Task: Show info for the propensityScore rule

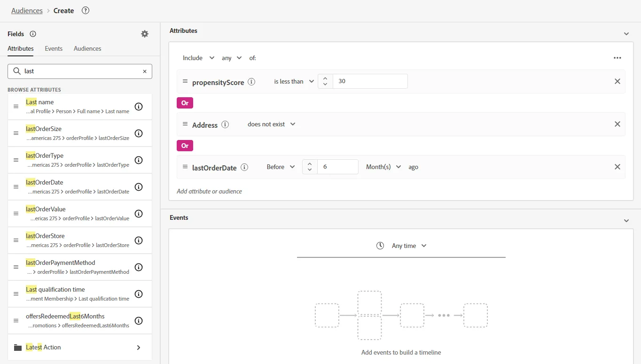Action: pos(251,82)
